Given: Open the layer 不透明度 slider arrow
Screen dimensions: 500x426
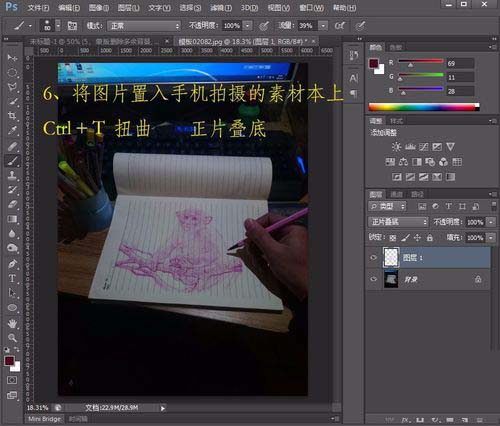Looking at the screenshot, I should [x=491, y=222].
